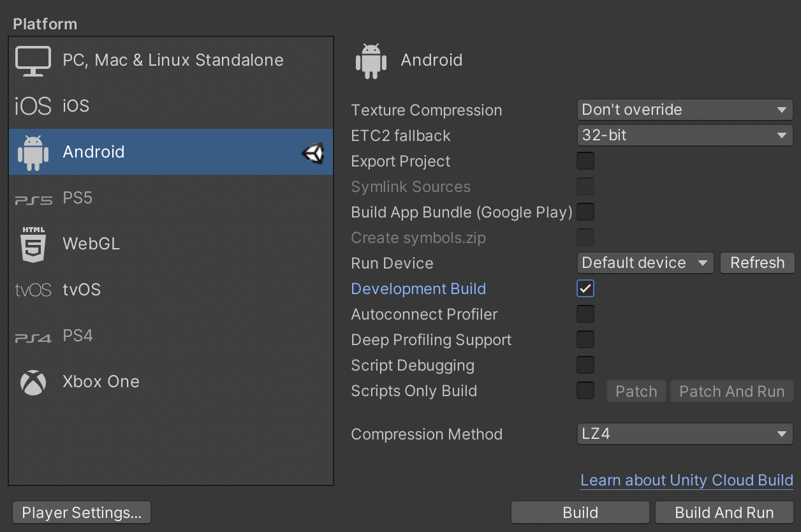Click the Refresh button for Run Device

point(758,262)
